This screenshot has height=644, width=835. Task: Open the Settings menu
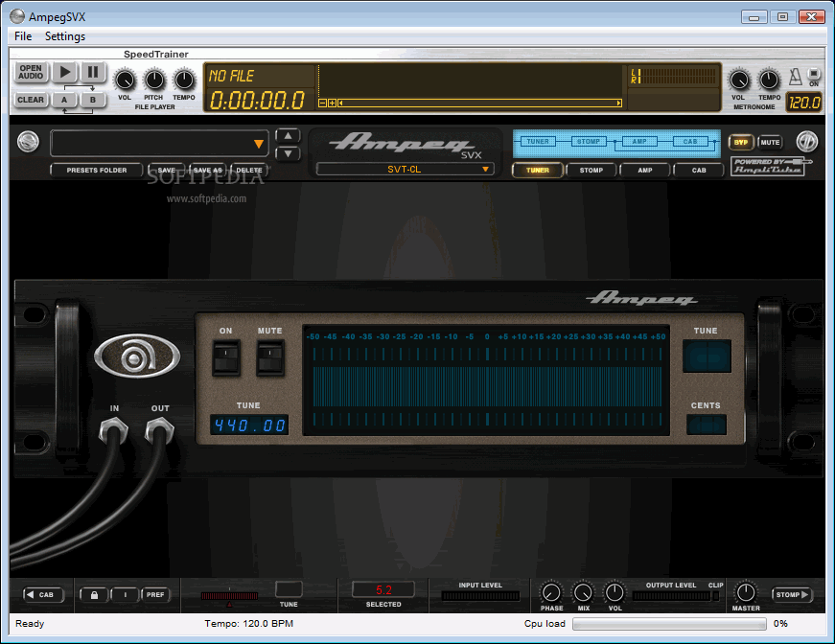click(65, 36)
